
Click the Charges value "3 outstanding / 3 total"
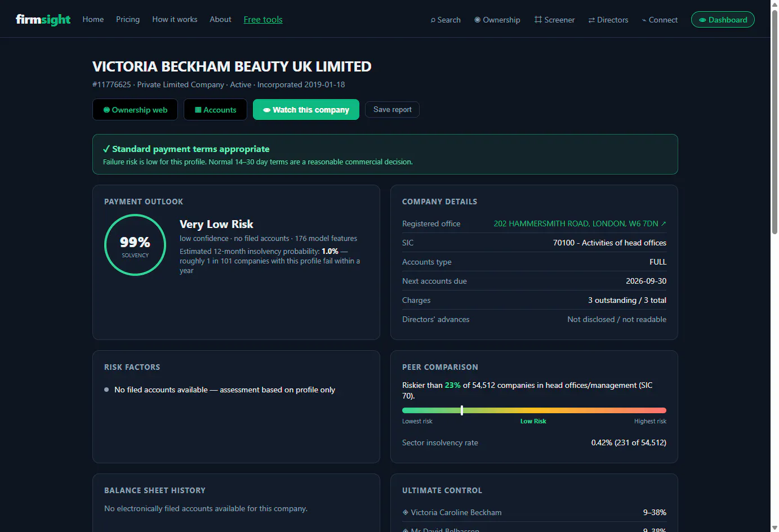pos(627,300)
